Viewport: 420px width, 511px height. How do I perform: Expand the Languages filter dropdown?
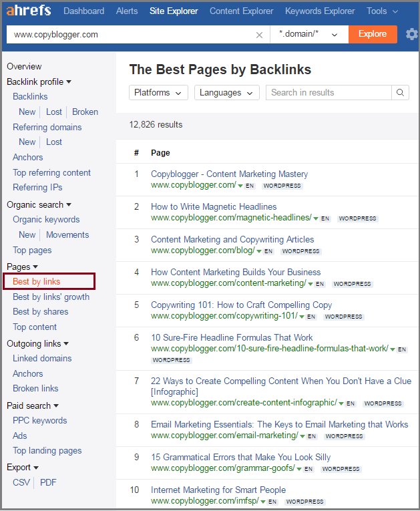226,93
